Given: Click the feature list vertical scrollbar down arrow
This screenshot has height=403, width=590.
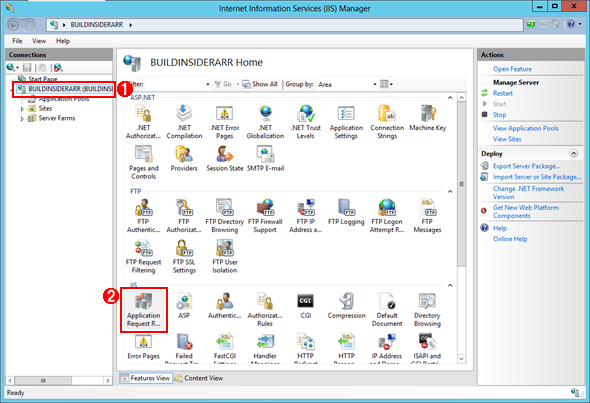Looking at the screenshot, I should [462, 359].
